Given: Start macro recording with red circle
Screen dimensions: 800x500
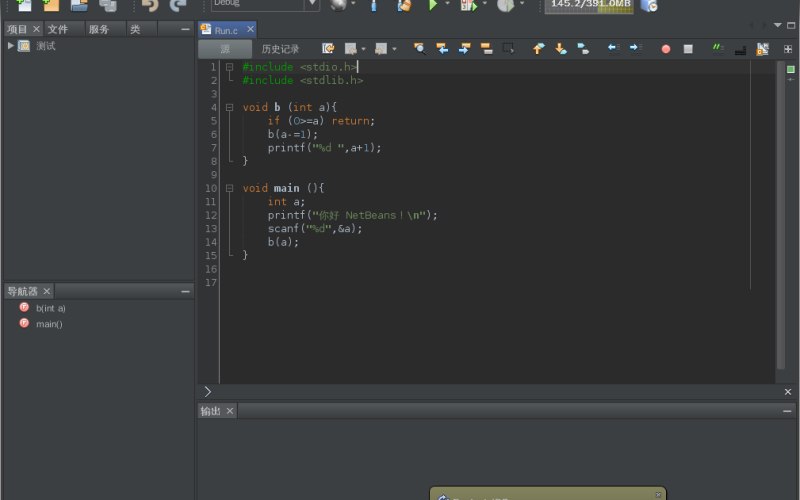Looking at the screenshot, I should (x=666, y=49).
